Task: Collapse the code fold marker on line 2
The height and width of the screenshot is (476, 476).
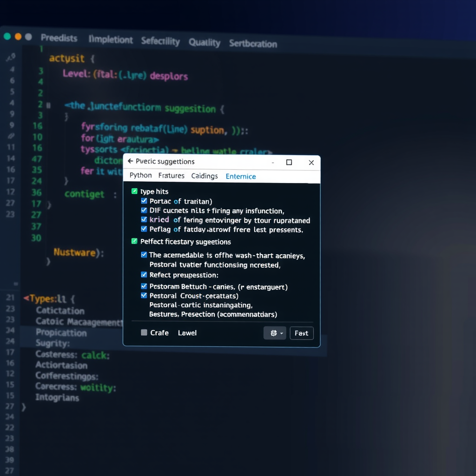Action: [49, 105]
